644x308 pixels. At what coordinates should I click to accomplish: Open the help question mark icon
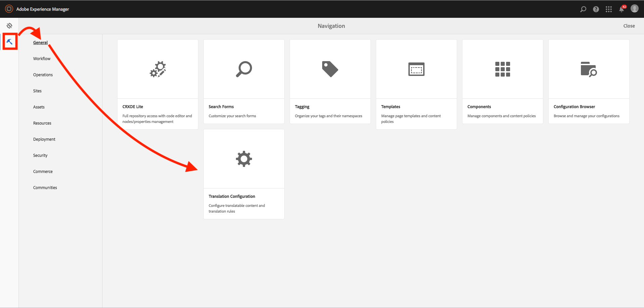596,9
